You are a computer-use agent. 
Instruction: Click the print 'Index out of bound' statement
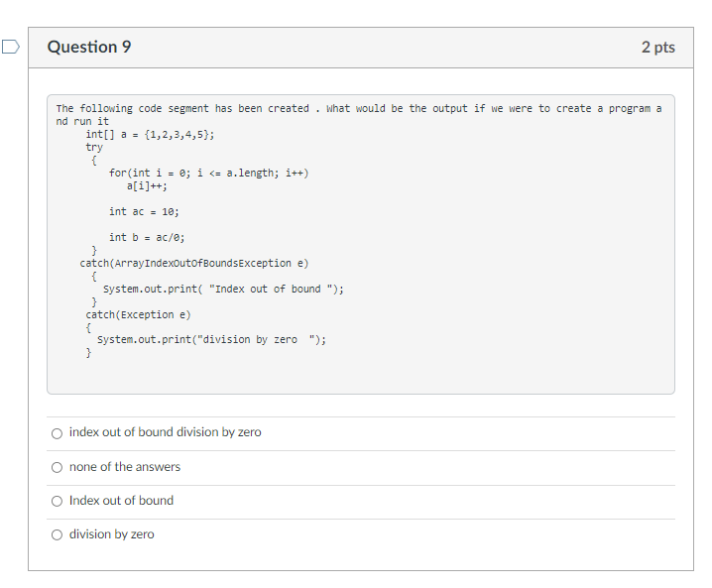coord(223,290)
